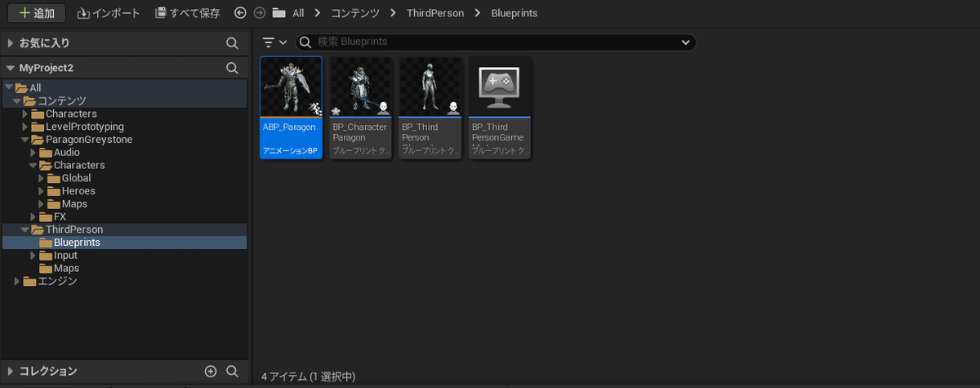
Task: Select the LevelPrototyping folder
Action: (84, 127)
